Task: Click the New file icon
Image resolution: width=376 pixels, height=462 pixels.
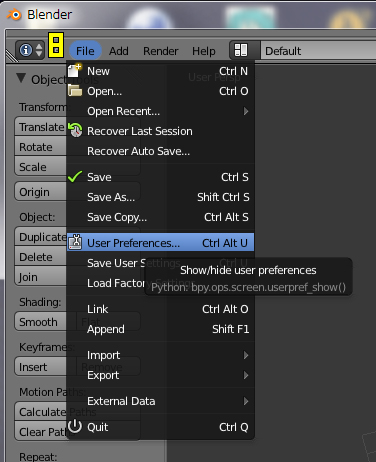Action: [75, 70]
